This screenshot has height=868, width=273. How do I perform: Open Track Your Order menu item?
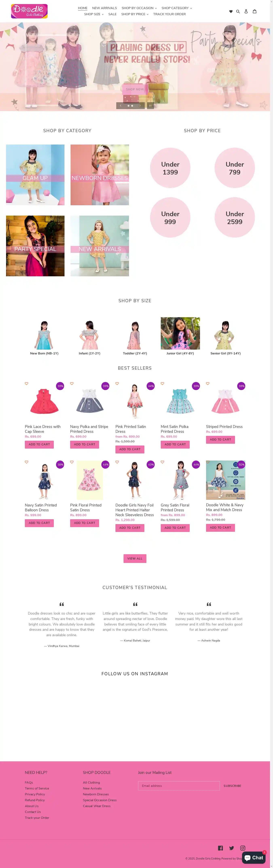click(x=169, y=14)
